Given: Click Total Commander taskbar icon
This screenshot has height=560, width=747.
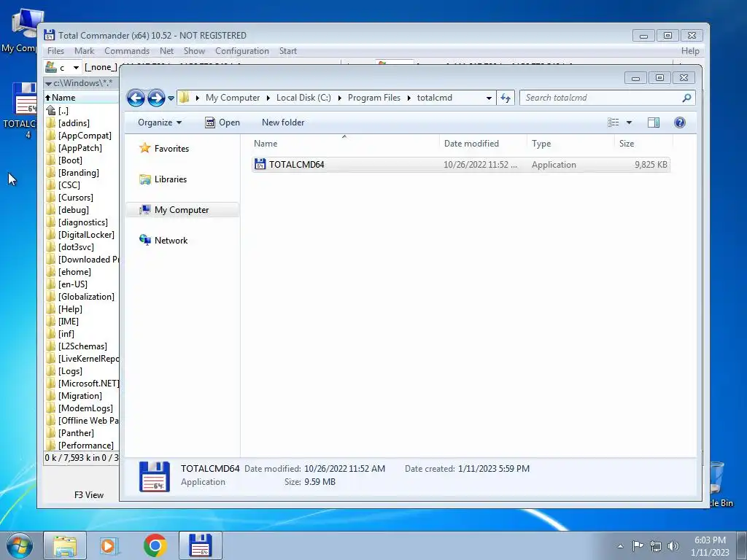Looking at the screenshot, I should (x=201, y=545).
